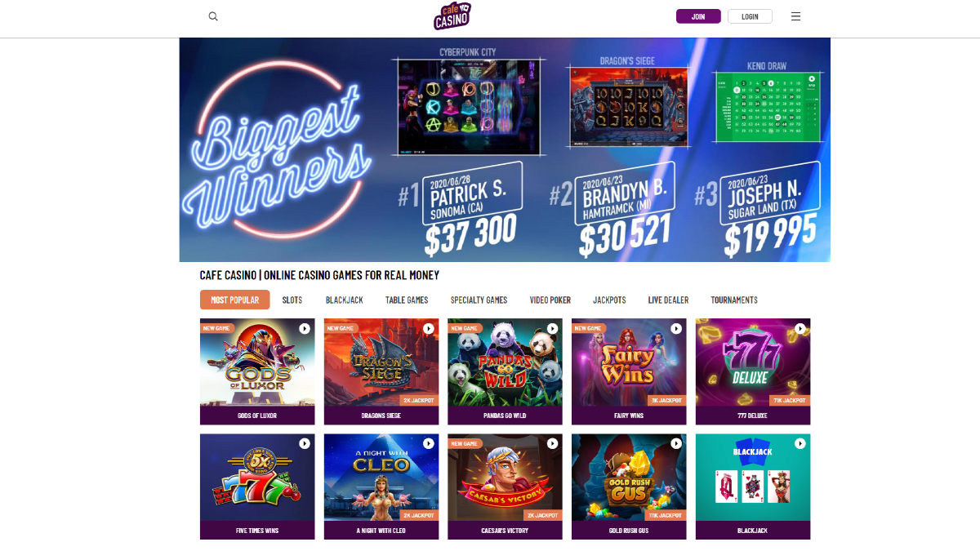The image size is (980, 551).
Task: Switch to the Slots tab
Action: click(x=292, y=300)
